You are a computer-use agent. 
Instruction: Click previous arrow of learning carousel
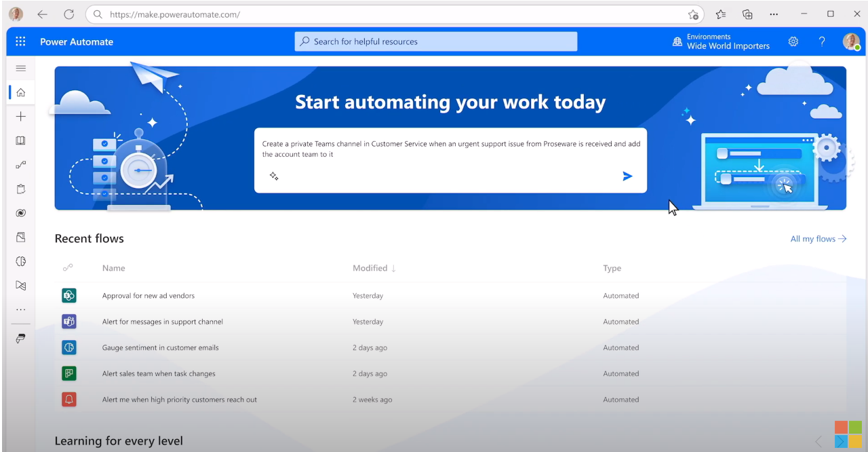818,442
